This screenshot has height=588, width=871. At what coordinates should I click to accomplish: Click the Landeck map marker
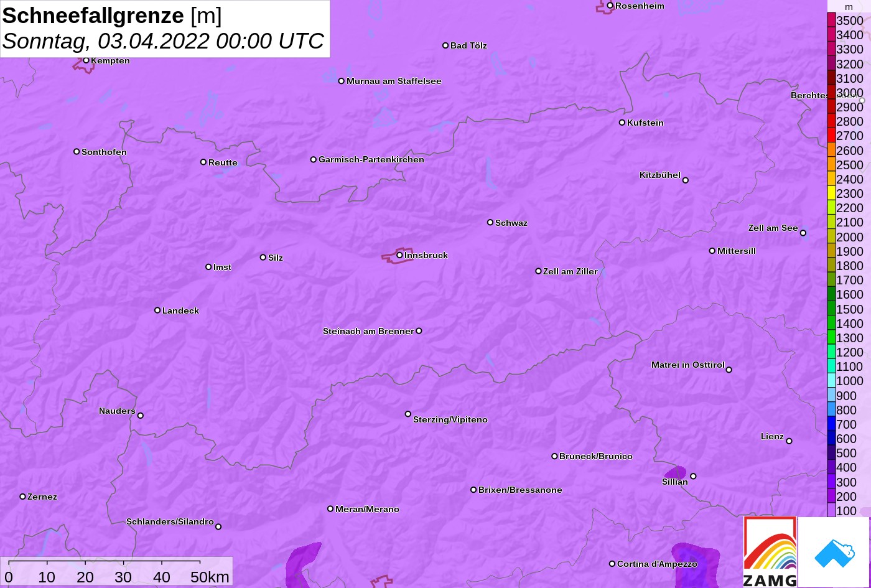tap(157, 310)
